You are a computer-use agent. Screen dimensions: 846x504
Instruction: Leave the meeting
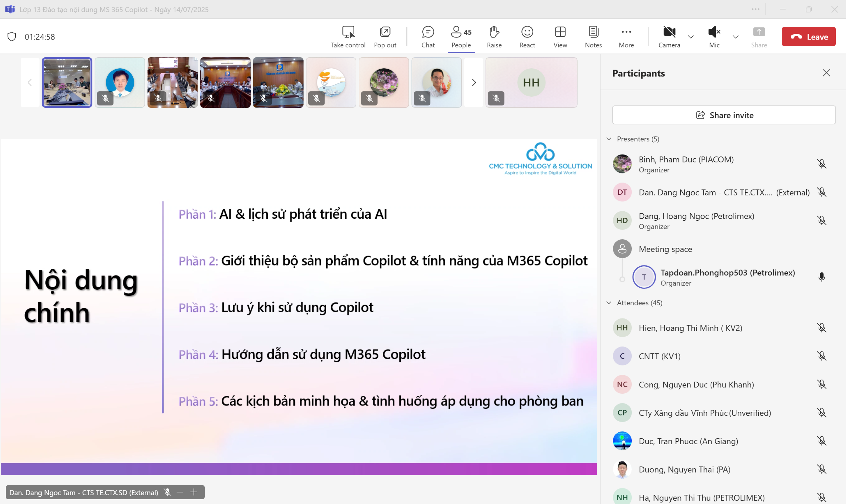tap(808, 37)
